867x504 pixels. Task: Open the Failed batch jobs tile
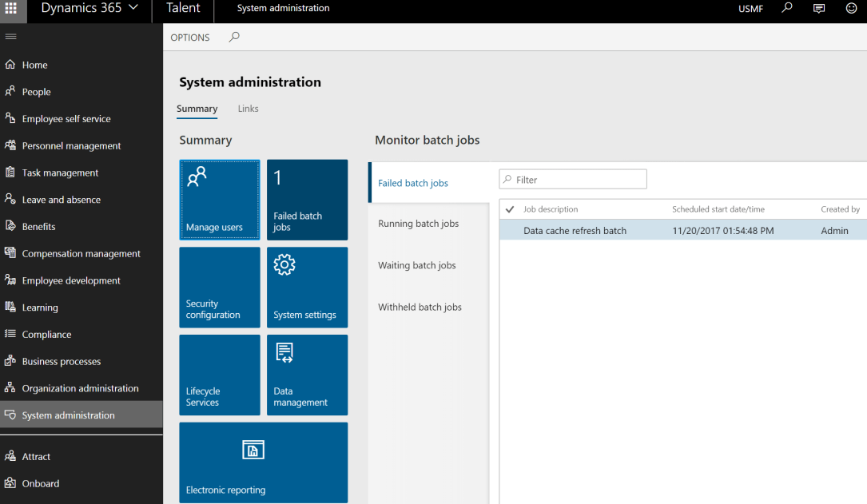tap(307, 199)
